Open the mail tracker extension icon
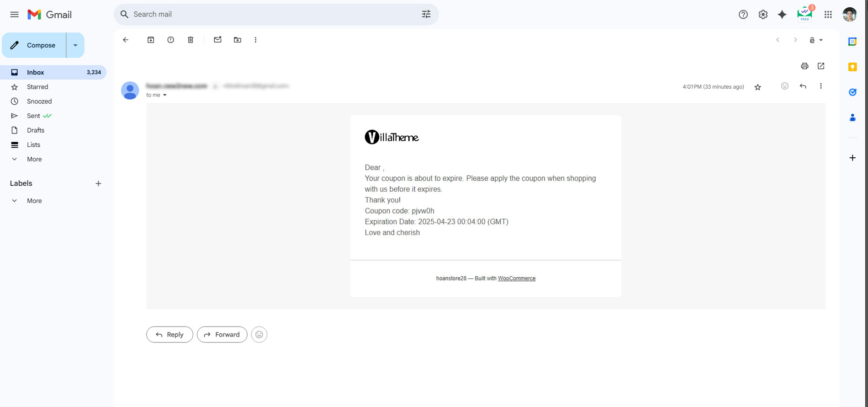This screenshot has height=407, width=868. 805,14
